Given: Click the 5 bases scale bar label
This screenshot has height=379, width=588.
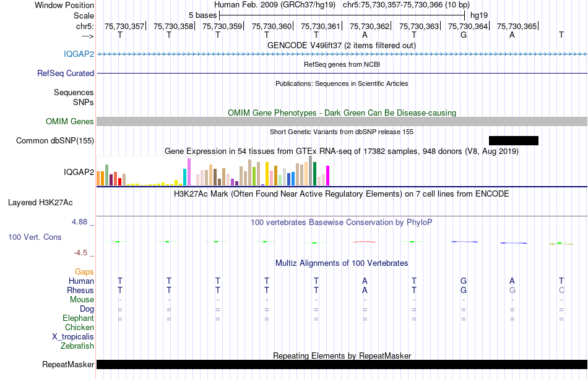Looking at the screenshot, I should pos(202,15).
